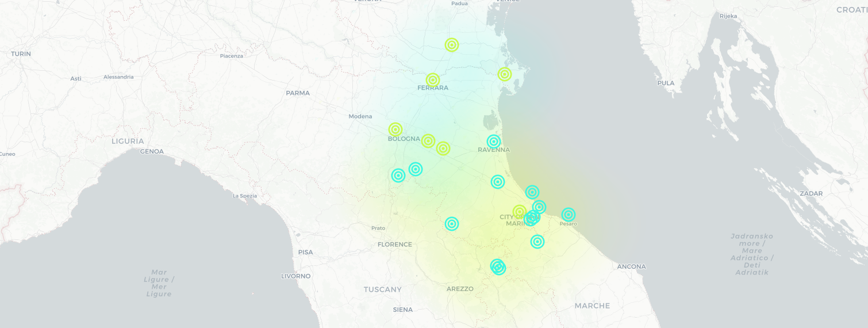Click the Arezzo city label
Image resolution: width=868 pixels, height=328 pixels.
460,289
